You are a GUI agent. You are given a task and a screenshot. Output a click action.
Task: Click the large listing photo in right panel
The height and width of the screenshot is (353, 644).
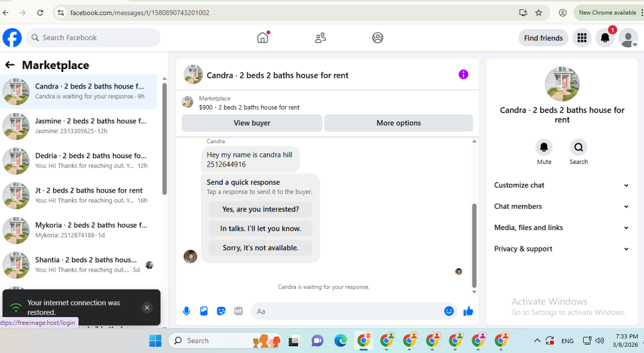pyautogui.click(x=562, y=84)
